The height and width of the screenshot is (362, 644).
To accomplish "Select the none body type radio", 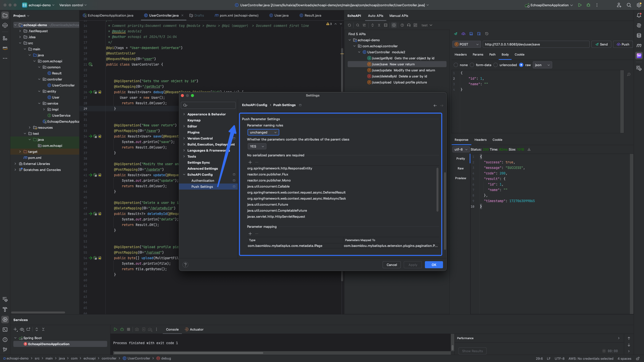I will [x=456, y=65].
